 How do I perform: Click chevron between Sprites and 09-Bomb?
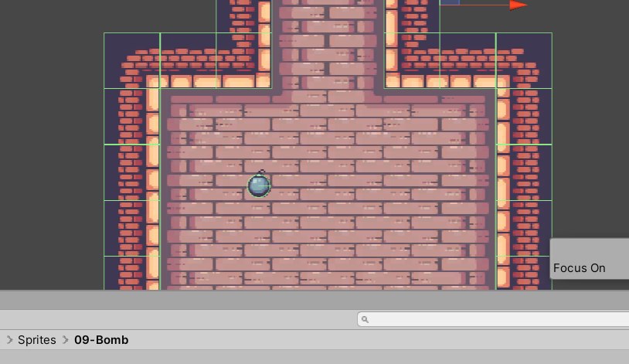click(66, 340)
